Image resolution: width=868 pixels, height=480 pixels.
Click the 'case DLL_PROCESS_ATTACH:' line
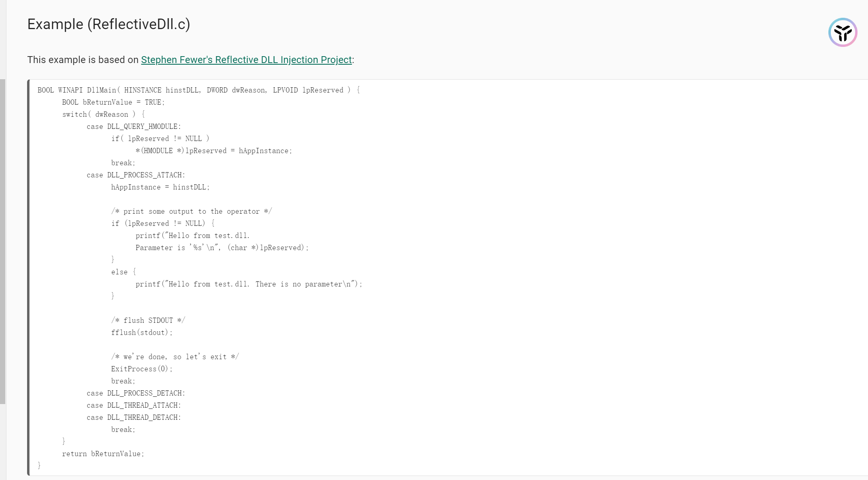pos(136,175)
